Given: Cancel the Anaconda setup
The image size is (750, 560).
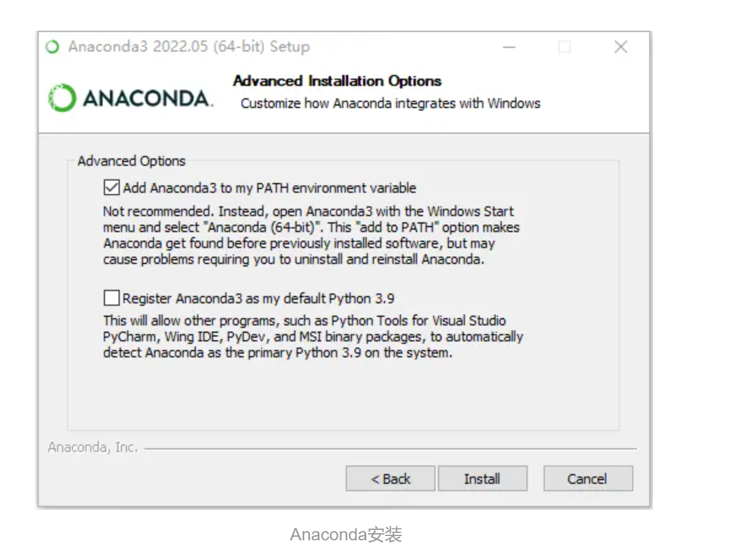Looking at the screenshot, I should 588,479.
